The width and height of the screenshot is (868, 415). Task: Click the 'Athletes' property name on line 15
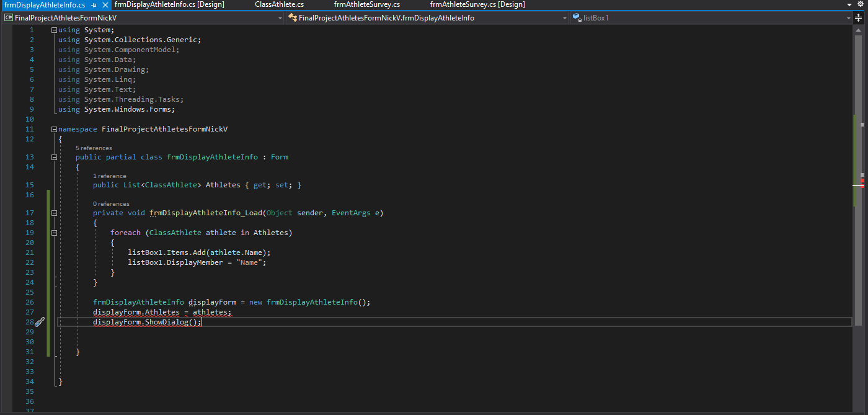223,185
